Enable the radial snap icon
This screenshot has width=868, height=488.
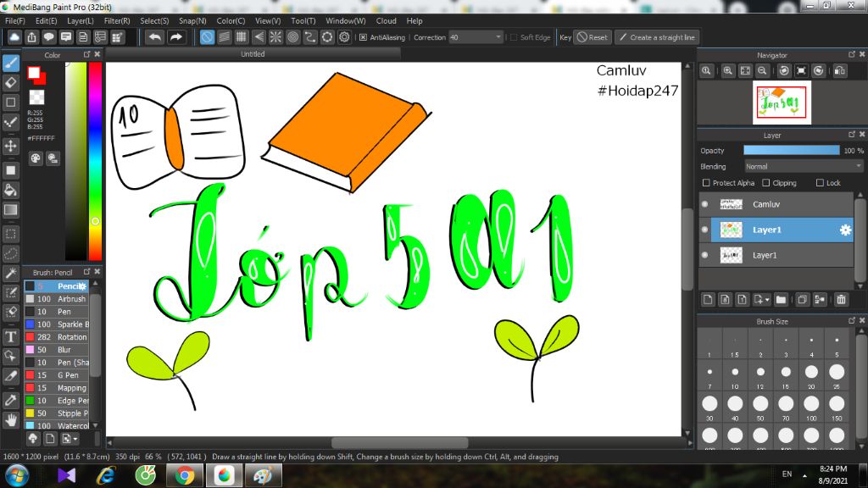(x=275, y=37)
